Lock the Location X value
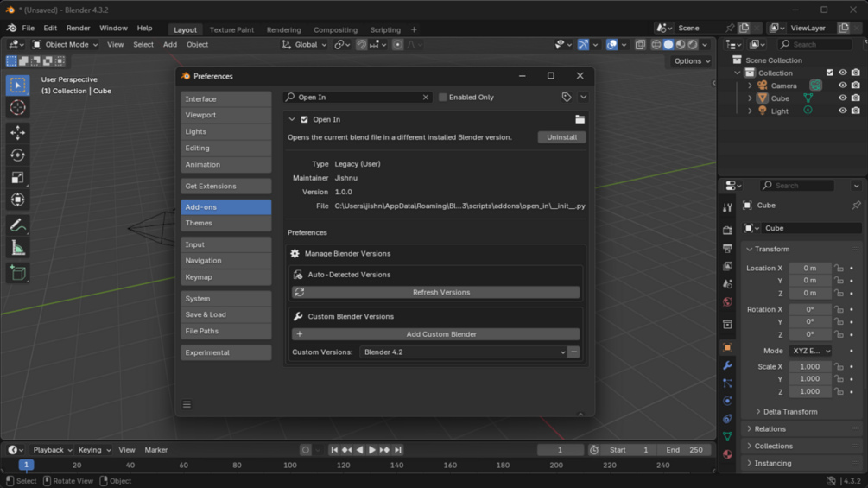 (839, 268)
